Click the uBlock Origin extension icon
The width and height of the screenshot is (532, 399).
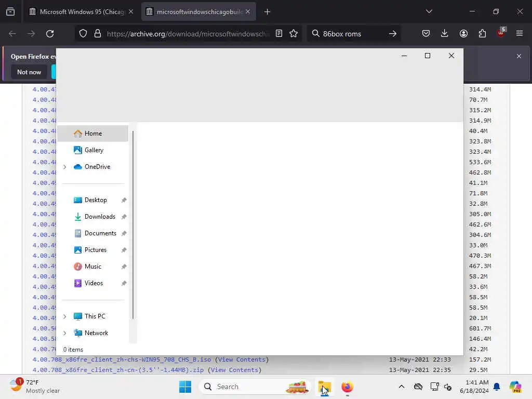tap(501, 33)
